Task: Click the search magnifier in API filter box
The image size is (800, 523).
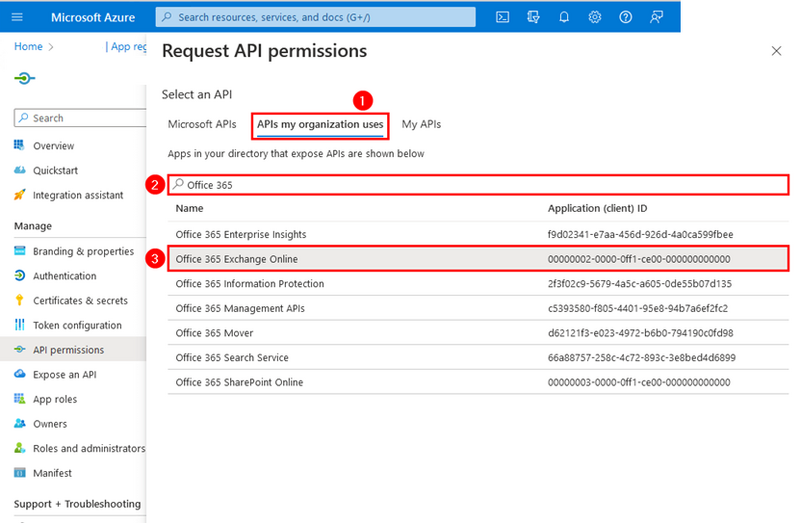Action: [178, 184]
